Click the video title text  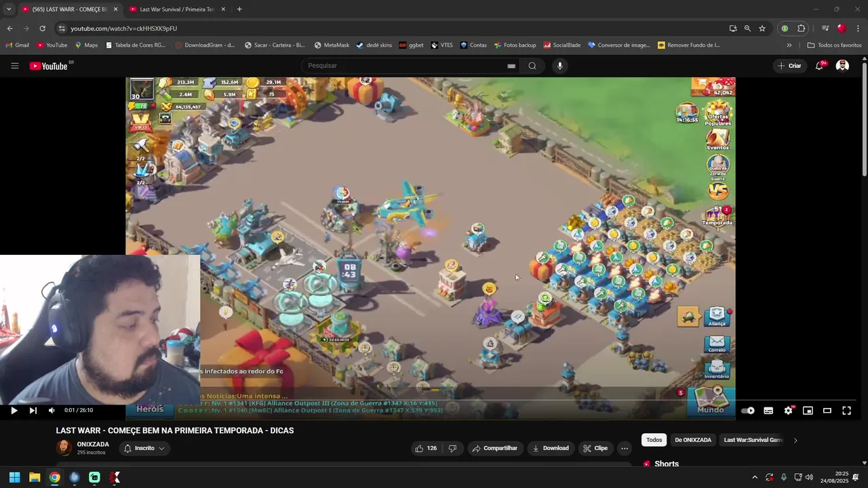coord(175,430)
